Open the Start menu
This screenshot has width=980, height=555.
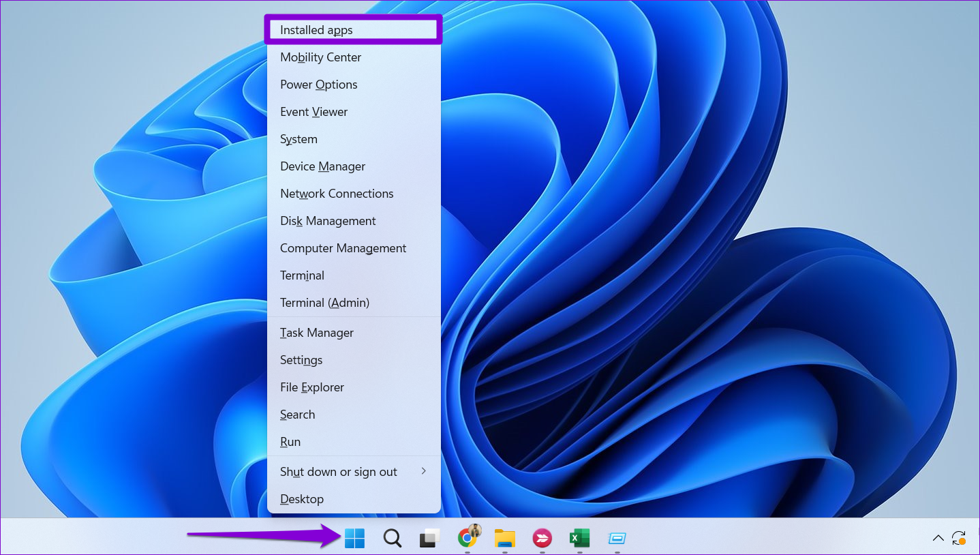pyautogui.click(x=354, y=538)
